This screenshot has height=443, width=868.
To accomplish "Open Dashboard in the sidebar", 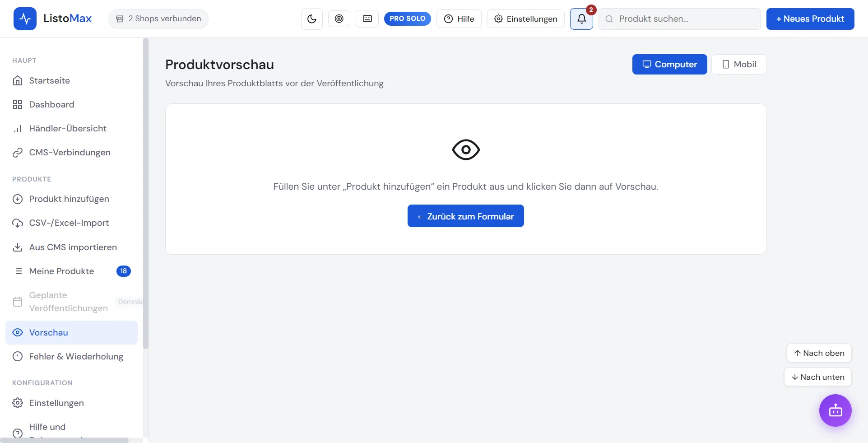I will pos(71,104).
